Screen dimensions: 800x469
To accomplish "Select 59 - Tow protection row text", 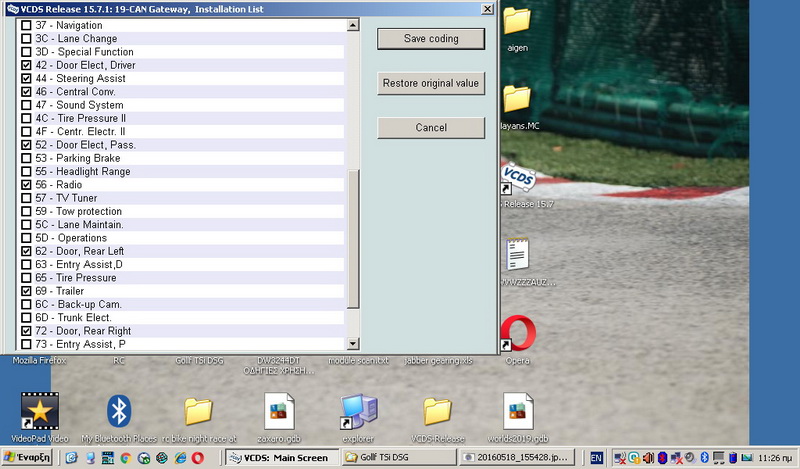I will [79, 211].
